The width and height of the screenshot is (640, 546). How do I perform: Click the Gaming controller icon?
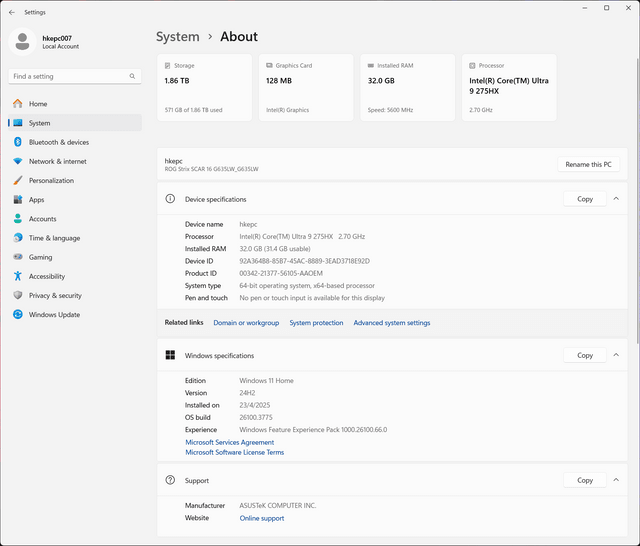coord(18,257)
